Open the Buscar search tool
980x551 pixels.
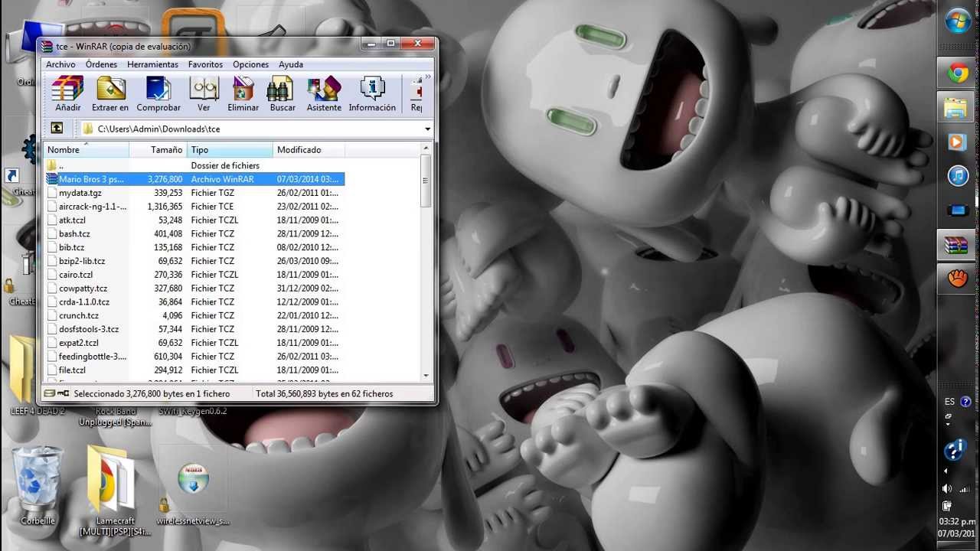pos(283,94)
